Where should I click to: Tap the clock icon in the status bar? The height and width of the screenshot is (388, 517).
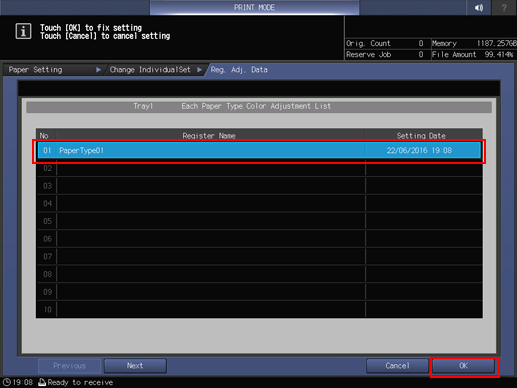(x=6, y=382)
